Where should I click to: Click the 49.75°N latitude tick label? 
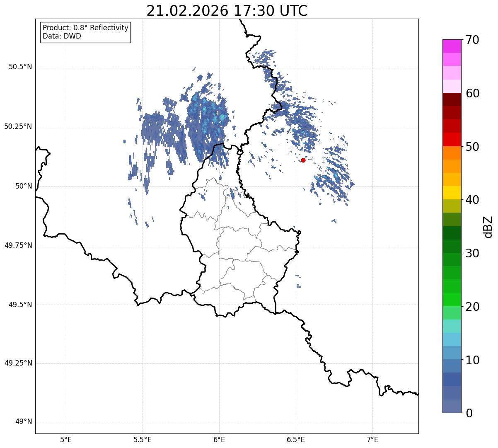[18, 245]
